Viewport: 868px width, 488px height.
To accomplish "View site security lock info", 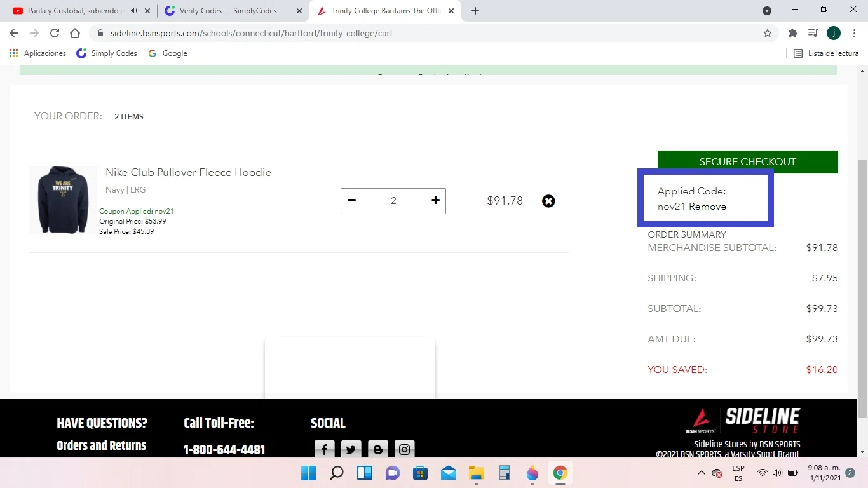I will pyautogui.click(x=100, y=33).
